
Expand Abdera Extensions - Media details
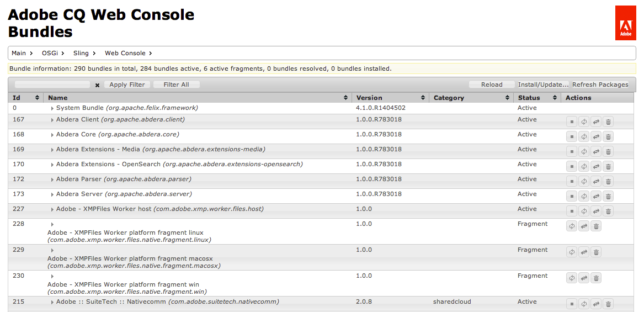[x=52, y=150]
